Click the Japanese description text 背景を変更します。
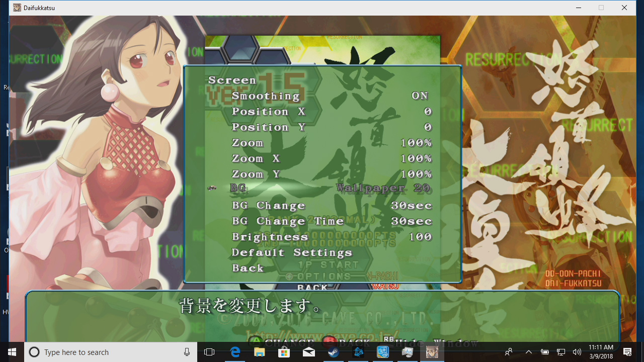 (x=250, y=306)
